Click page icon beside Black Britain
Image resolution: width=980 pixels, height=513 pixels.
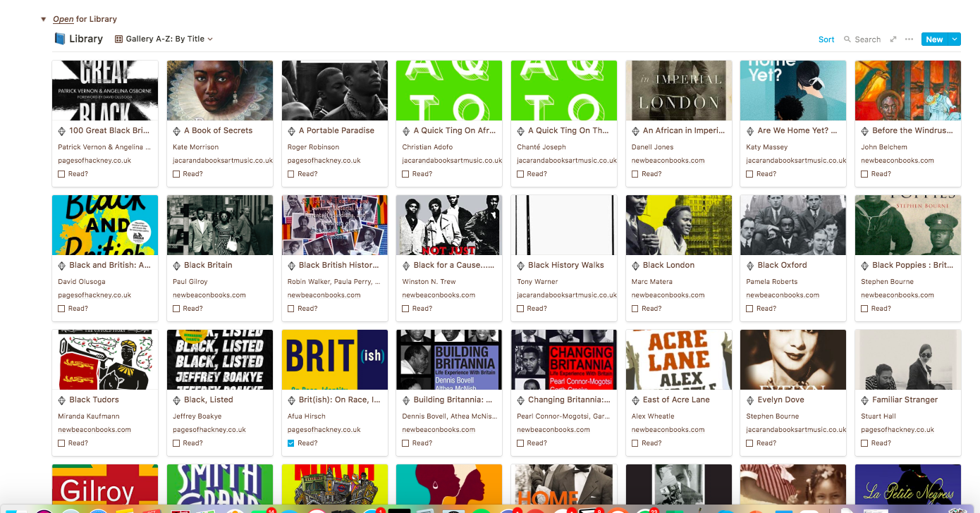[177, 266]
